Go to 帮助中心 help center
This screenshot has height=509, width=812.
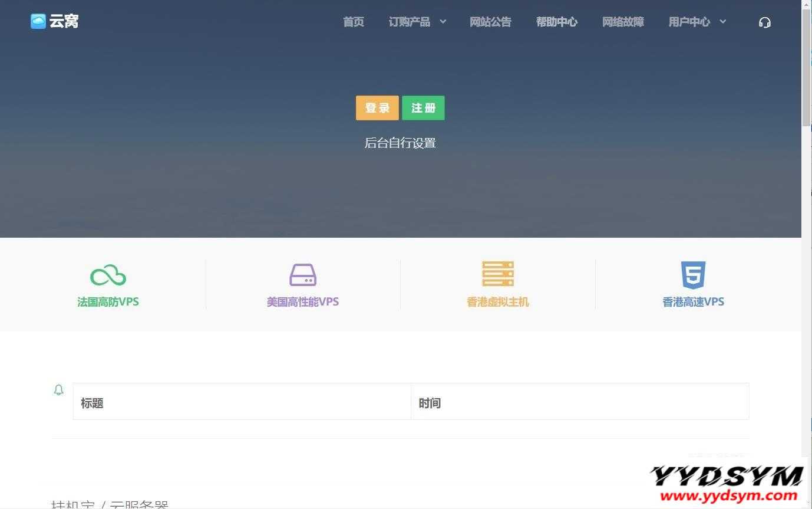[557, 22]
